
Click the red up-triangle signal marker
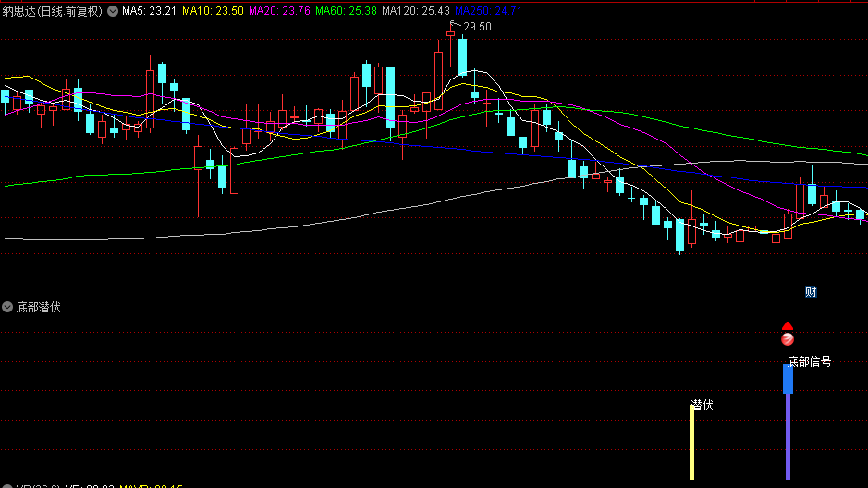click(788, 325)
